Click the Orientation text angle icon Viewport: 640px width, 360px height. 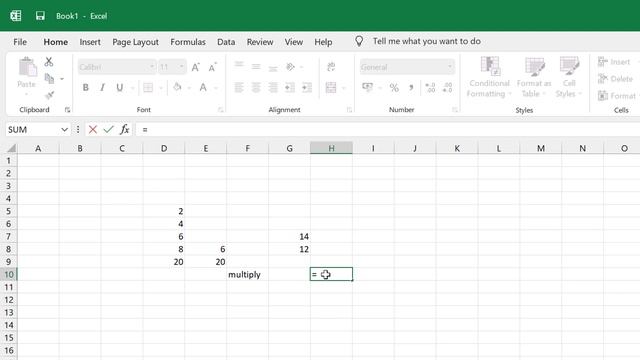tap(290, 67)
